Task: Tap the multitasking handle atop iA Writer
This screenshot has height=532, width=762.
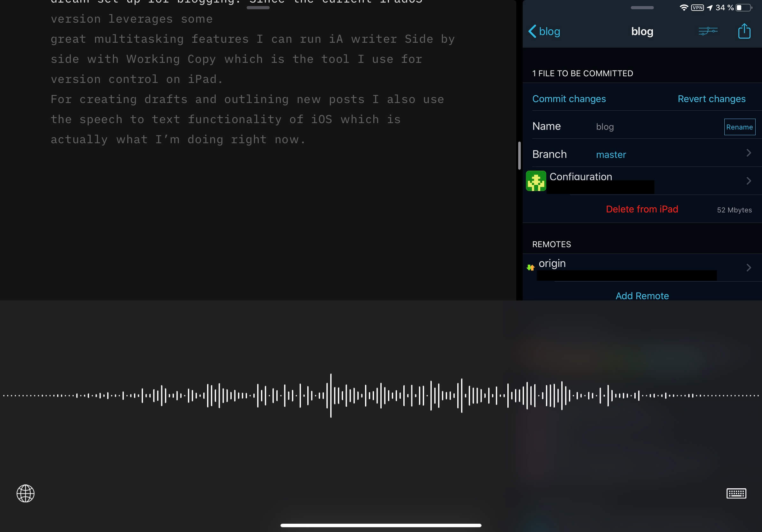Action: [x=258, y=7]
